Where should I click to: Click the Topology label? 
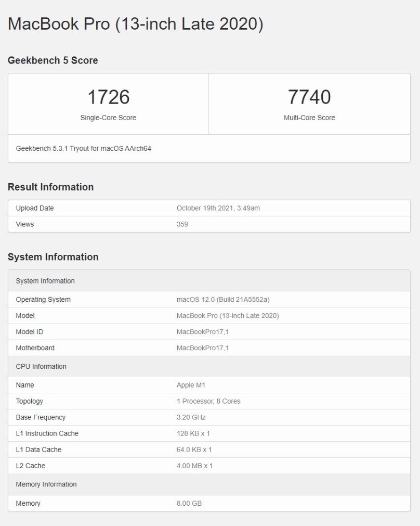point(30,401)
